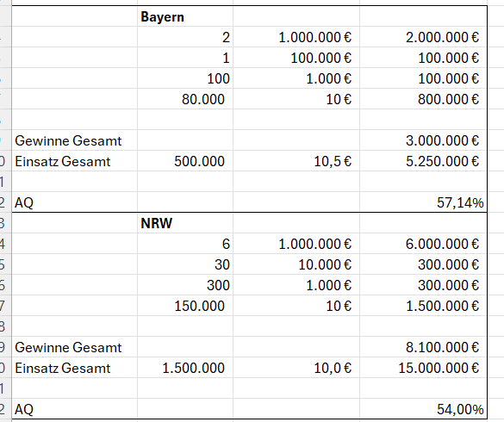Click the 5.250.000 € Einsatz Gesamt cell
Screen dimensions: 504x422
click(x=423, y=161)
